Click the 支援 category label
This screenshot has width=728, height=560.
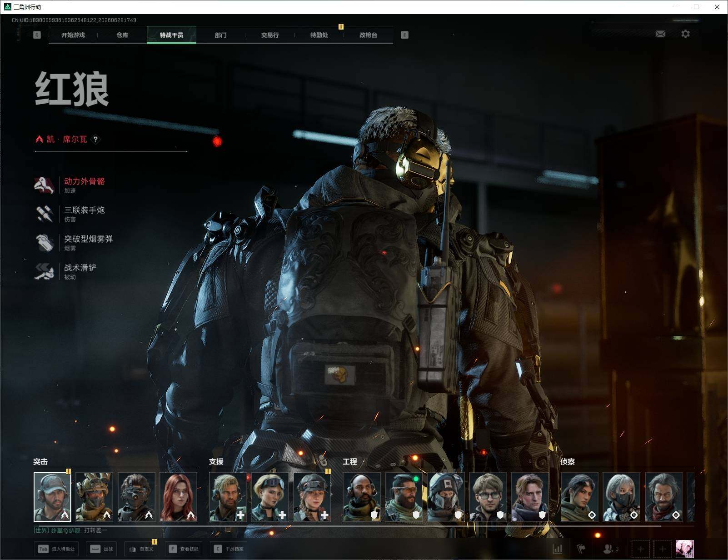[x=216, y=462]
